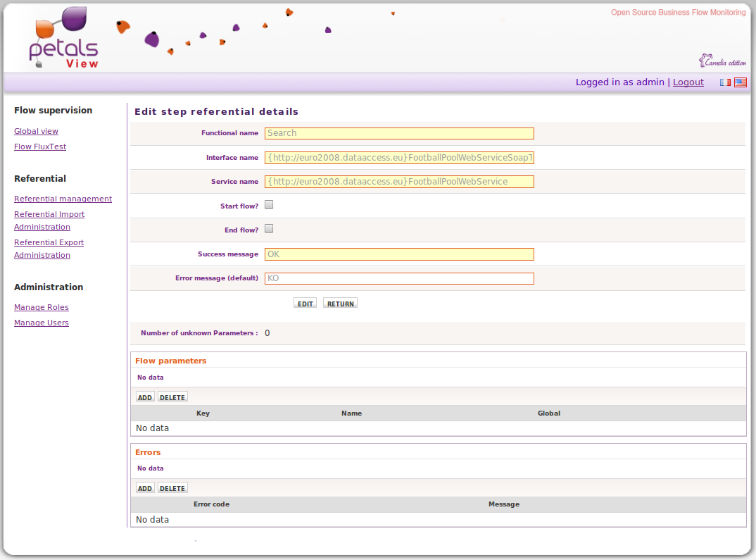Enable the Start flow checkbox
This screenshot has width=756, height=560.
click(x=269, y=205)
